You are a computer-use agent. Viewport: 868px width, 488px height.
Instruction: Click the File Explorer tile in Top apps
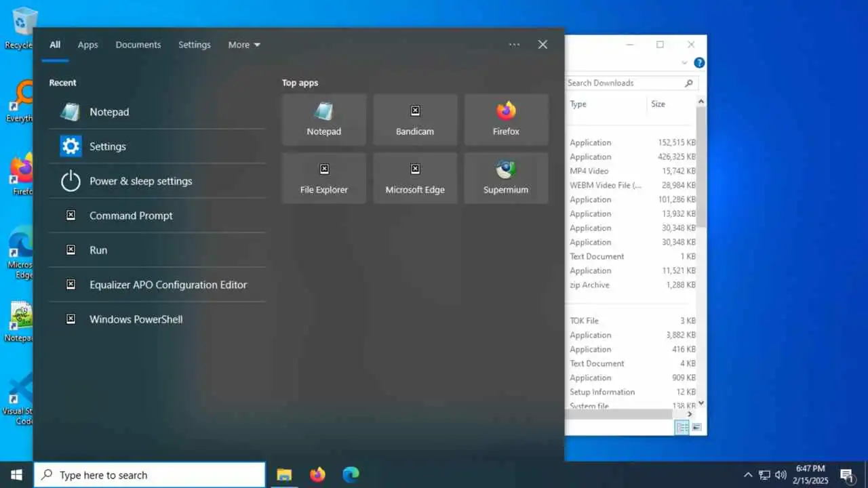(x=324, y=178)
